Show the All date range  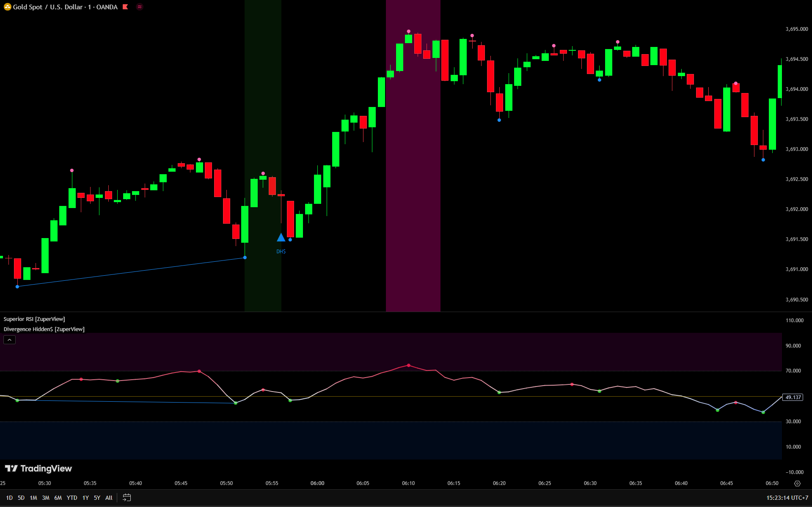click(109, 498)
